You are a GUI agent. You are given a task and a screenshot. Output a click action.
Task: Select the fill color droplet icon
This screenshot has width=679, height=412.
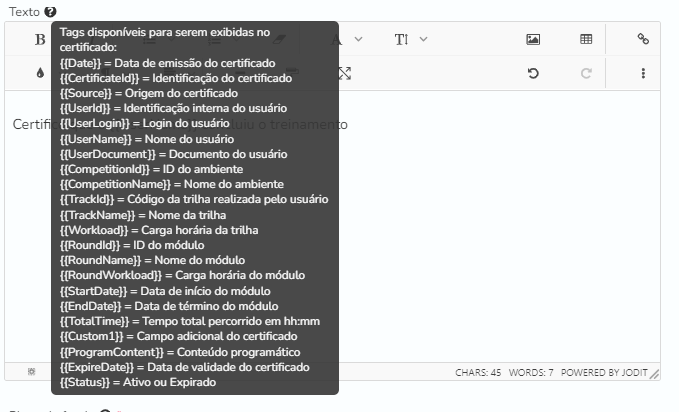(40, 73)
